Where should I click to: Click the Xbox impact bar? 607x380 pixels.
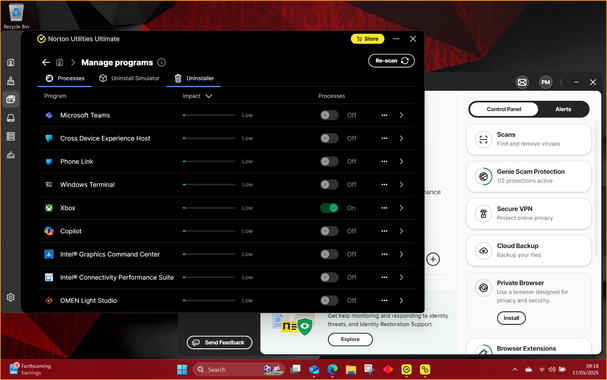(x=209, y=208)
